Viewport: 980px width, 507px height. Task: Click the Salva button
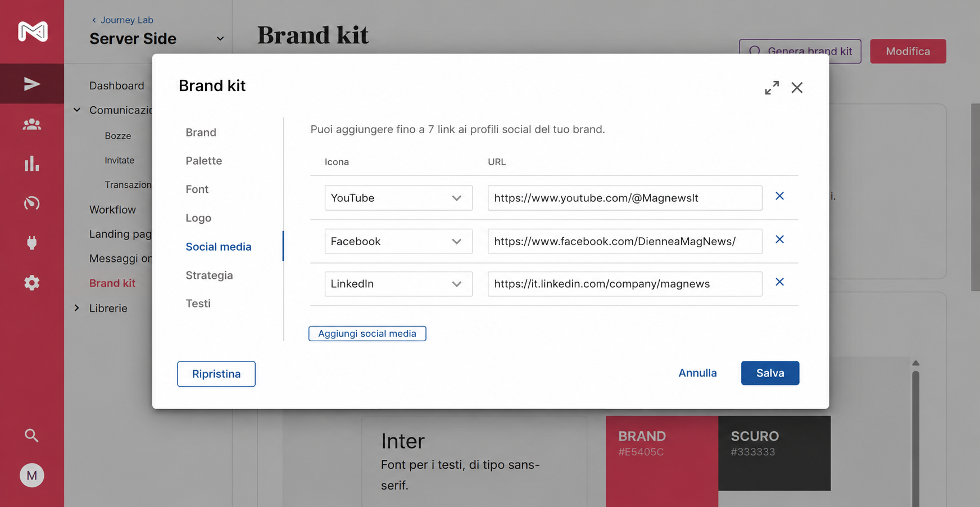click(770, 373)
